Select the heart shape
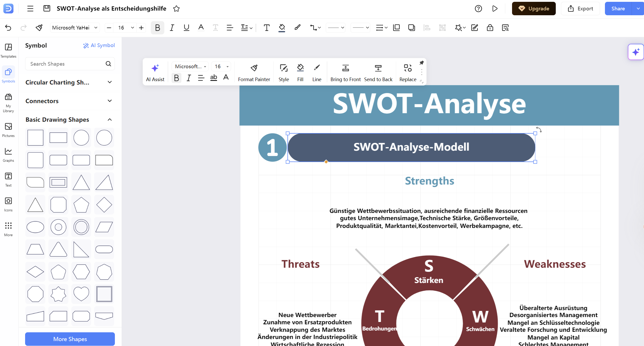Viewport: 644px width, 346px height. click(81, 294)
